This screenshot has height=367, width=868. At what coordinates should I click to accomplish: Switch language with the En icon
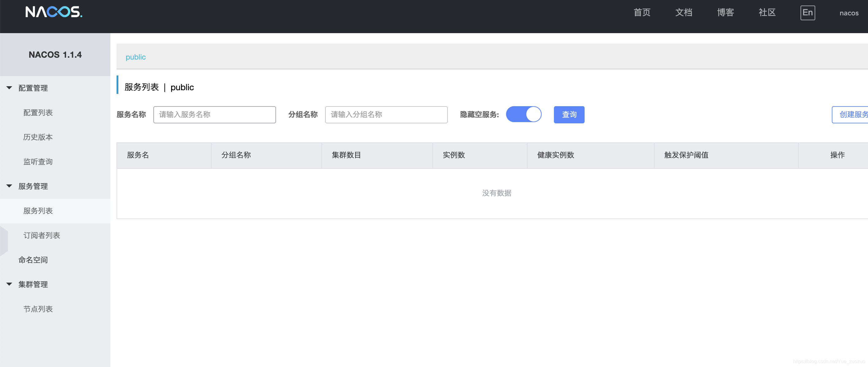click(807, 13)
